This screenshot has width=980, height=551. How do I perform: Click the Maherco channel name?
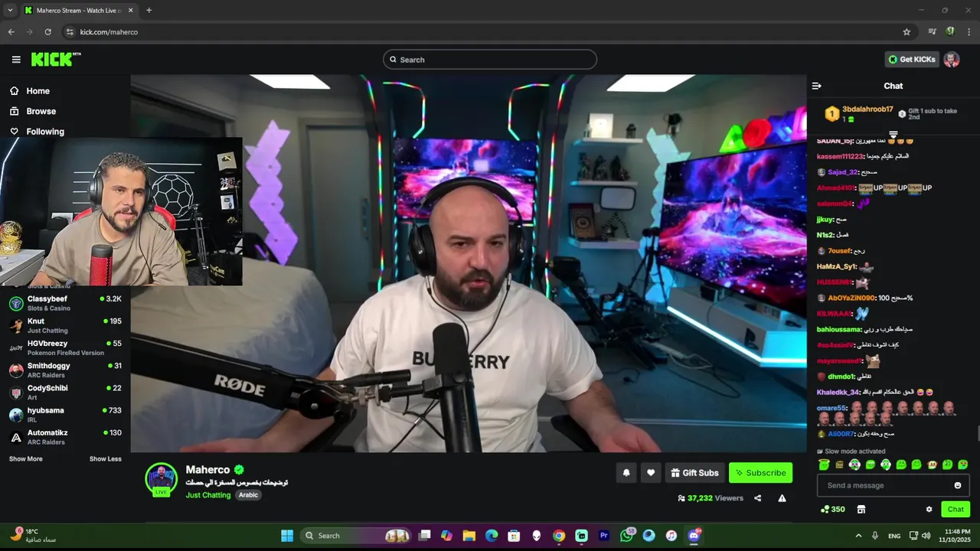point(207,469)
